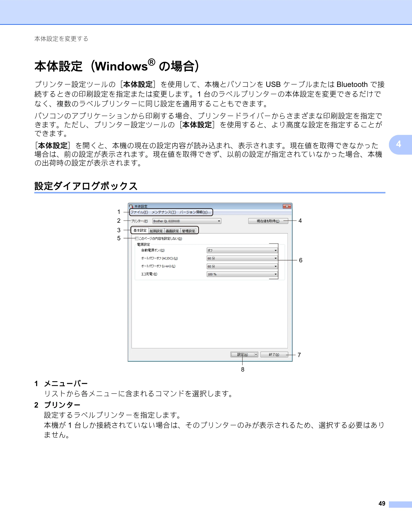Open the メンテナンス(T) menu

click(x=164, y=212)
